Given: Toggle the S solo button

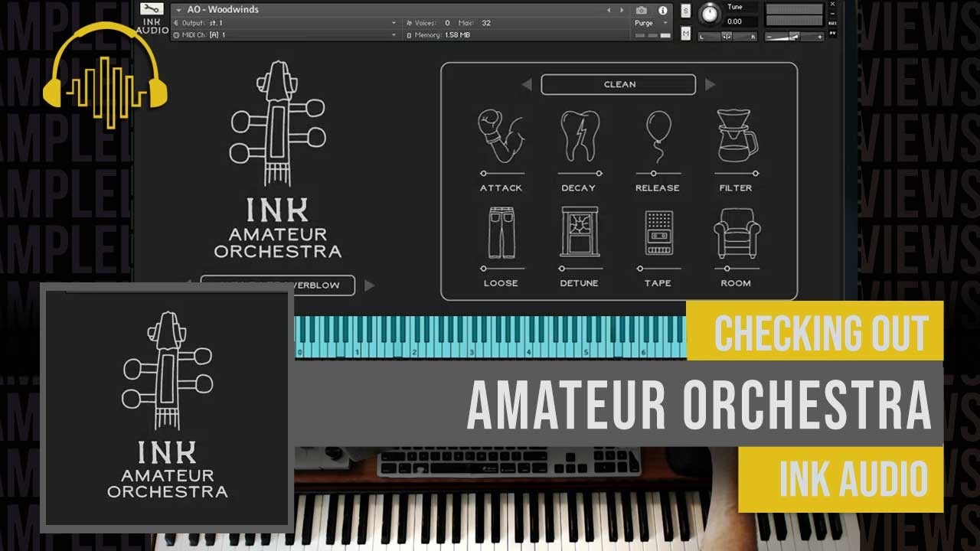Looking at the screenshot, I should (x=685, y=11).
